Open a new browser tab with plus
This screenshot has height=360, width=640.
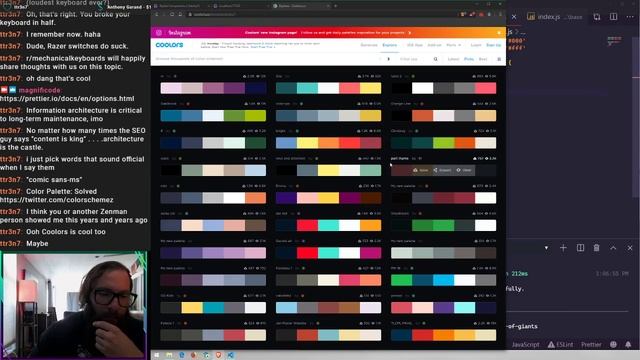pos(336,6)
